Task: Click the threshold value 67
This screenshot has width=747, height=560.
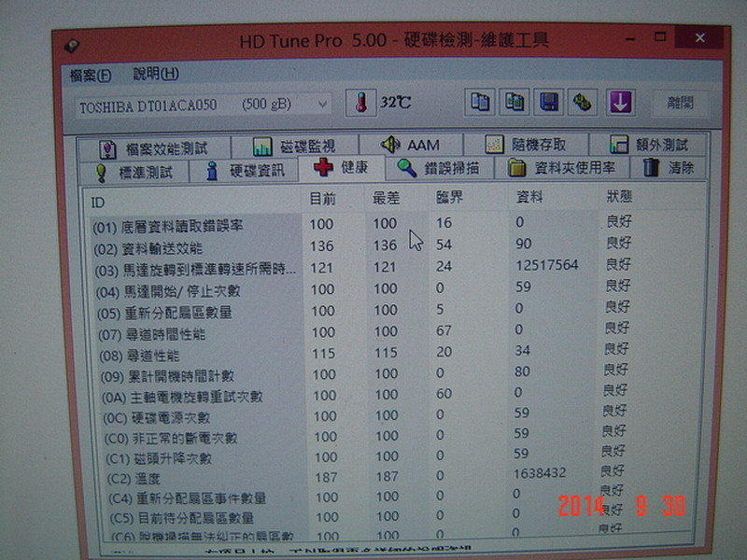Action: point(444,330)
